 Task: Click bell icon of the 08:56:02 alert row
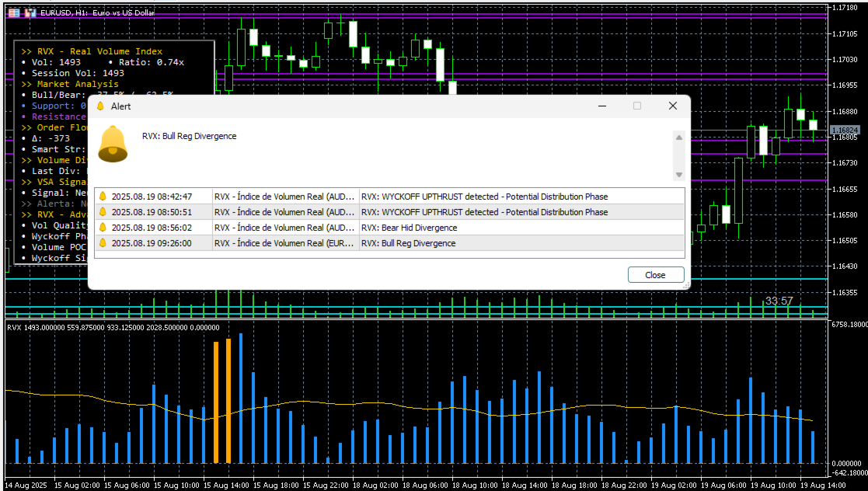tap(103, 228)
